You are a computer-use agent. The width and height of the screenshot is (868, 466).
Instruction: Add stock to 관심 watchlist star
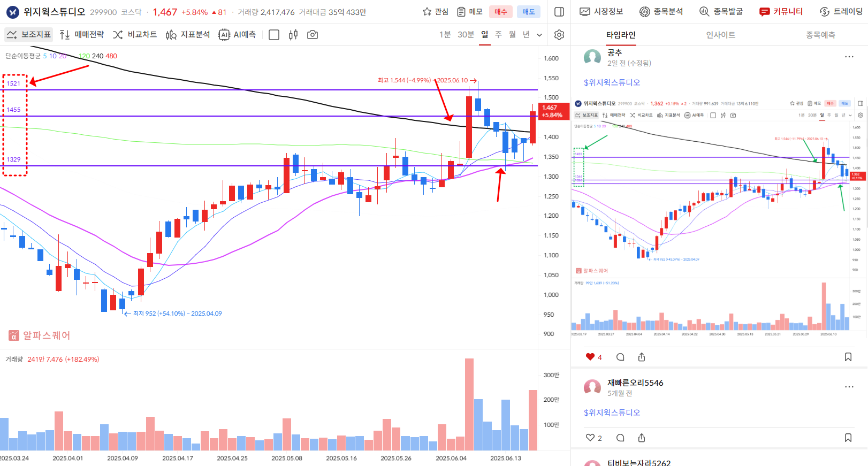tap(435, 12)
